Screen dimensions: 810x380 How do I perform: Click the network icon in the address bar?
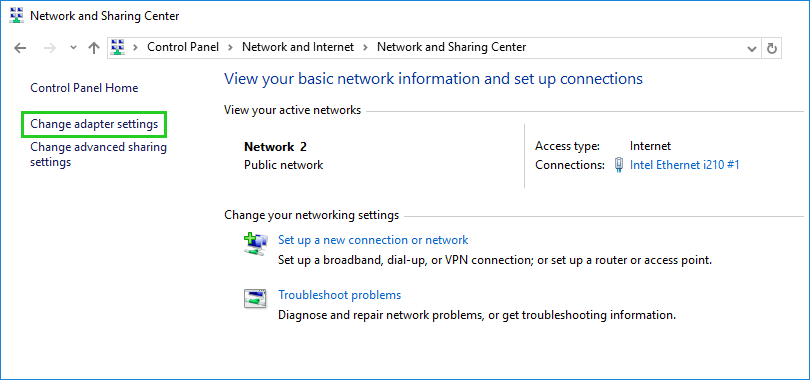pyautogui.click(x=118, y=48)
